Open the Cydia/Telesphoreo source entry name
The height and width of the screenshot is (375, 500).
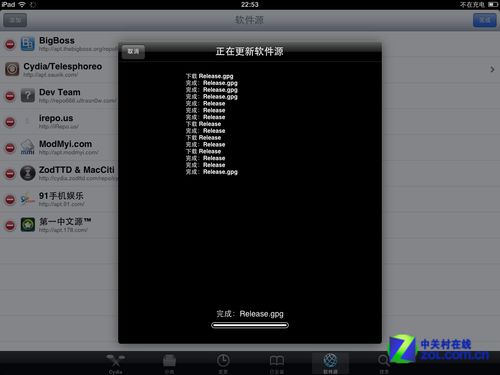click(x=63, y=67)
